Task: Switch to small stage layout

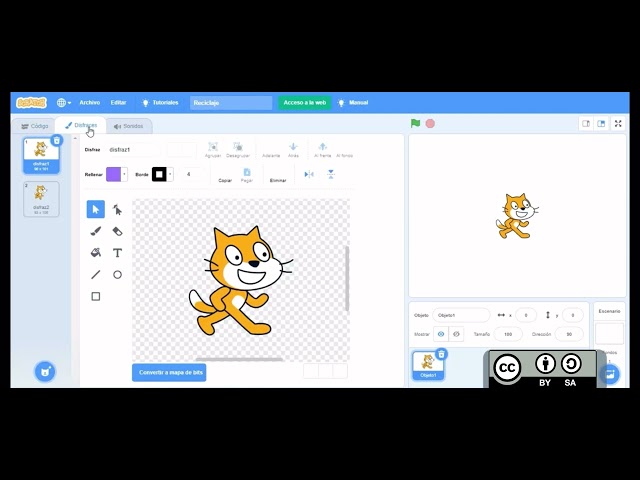Action: 586,123
